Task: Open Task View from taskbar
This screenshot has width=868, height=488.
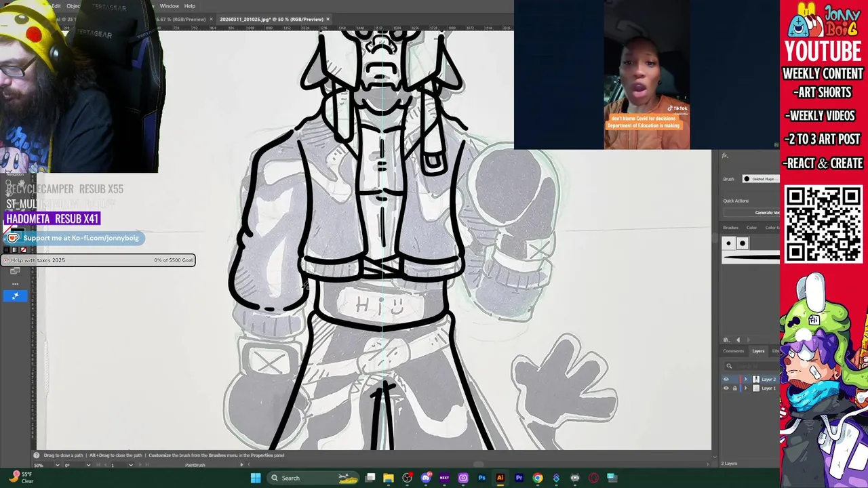Action: 370,478
